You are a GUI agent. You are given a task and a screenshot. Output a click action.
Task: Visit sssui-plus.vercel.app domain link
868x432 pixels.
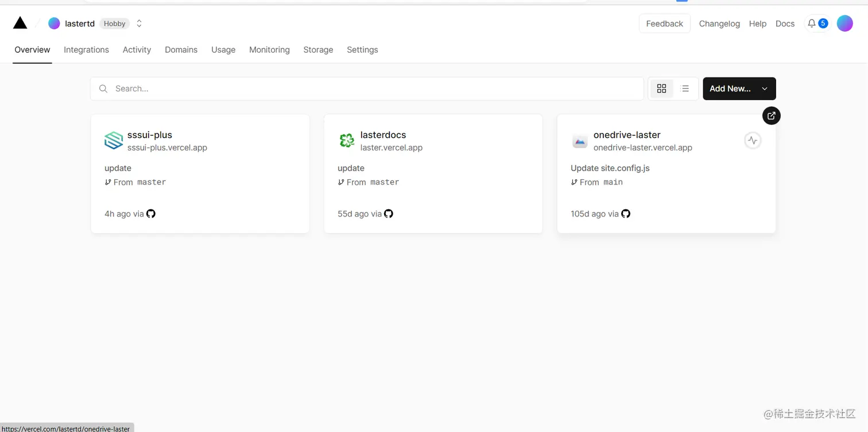point(167,148)
